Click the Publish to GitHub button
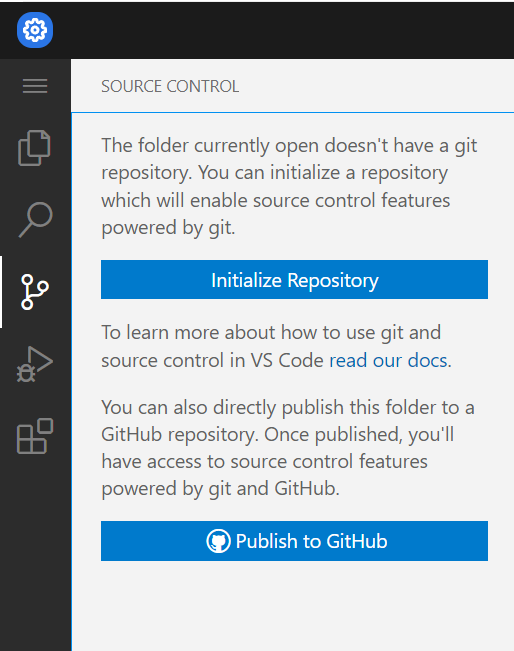Screen dimensions: 514x651 click(294, 541)
